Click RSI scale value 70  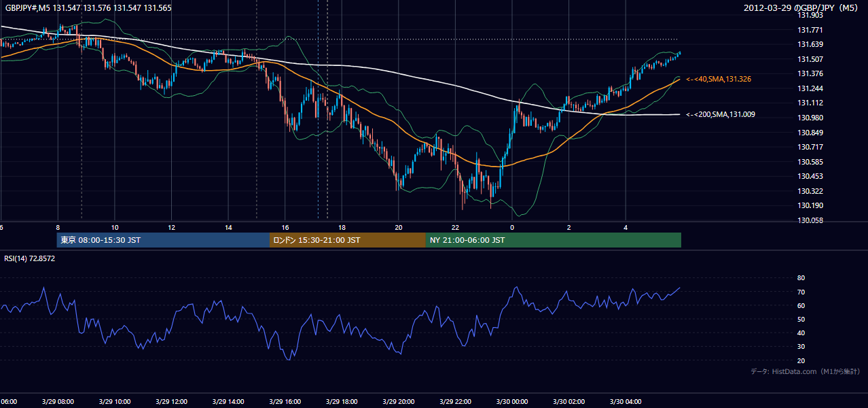tap(801, 292)
